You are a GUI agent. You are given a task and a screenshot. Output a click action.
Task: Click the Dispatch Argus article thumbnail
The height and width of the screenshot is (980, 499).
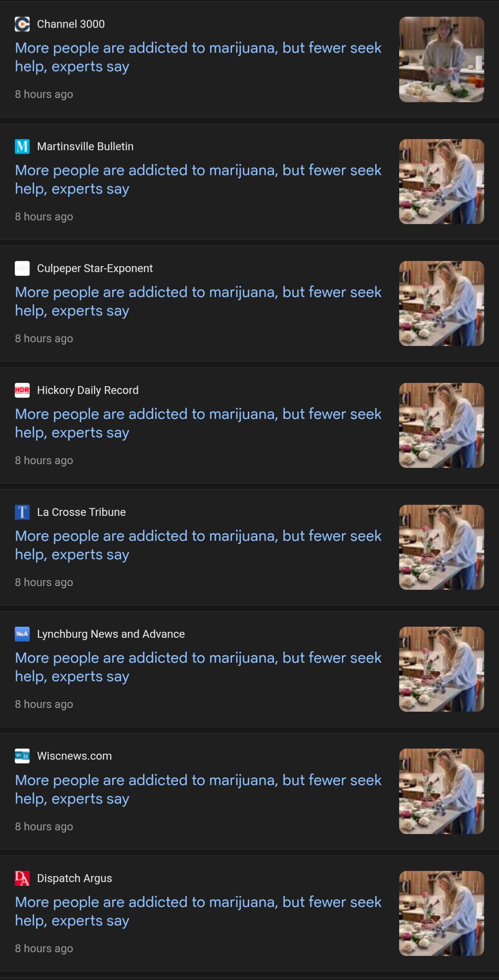click(x=441, y=913)
